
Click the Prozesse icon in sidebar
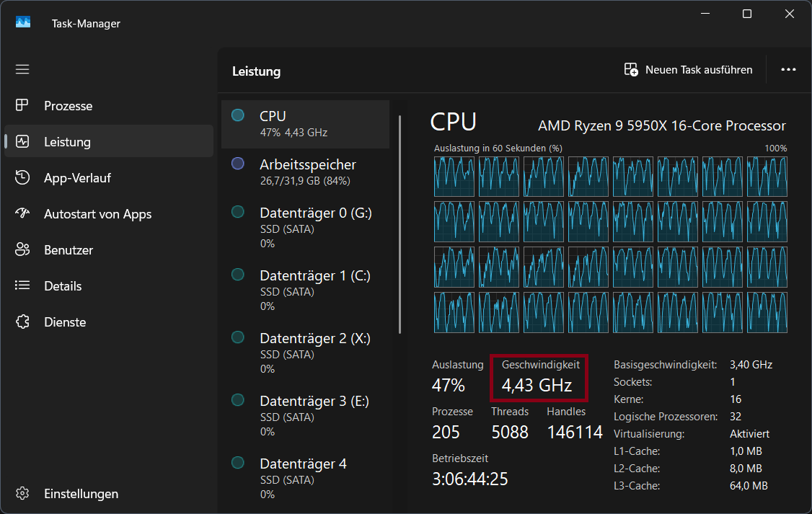click(22, 106)
